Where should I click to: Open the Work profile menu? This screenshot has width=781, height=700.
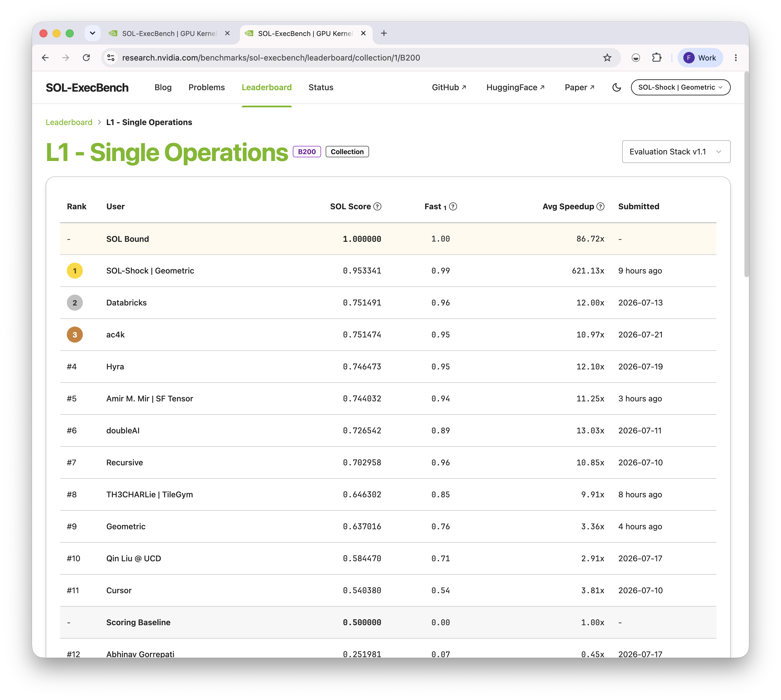pyautogui.click(x=700, y=58)
